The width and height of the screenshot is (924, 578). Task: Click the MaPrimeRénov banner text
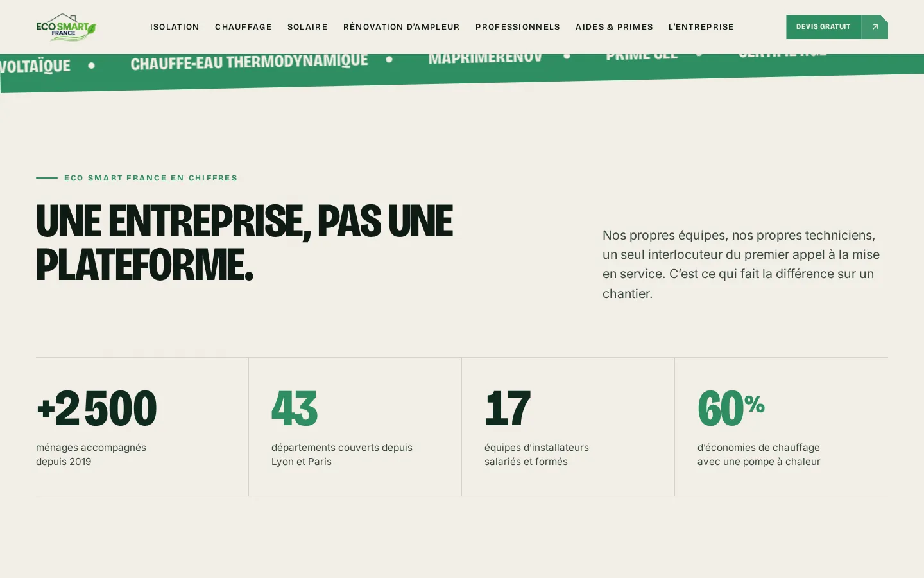click(485, 58)
